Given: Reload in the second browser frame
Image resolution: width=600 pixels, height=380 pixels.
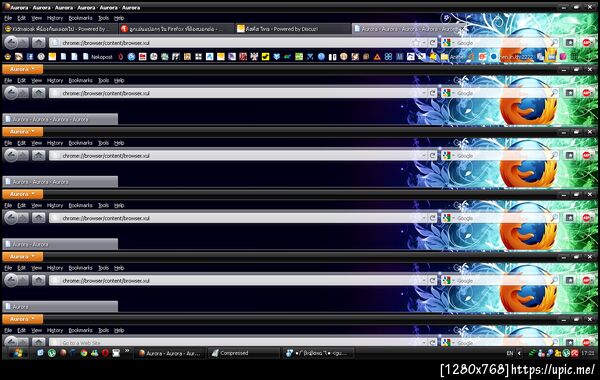Looking at the screenshot, I should [x=432, y=93].
